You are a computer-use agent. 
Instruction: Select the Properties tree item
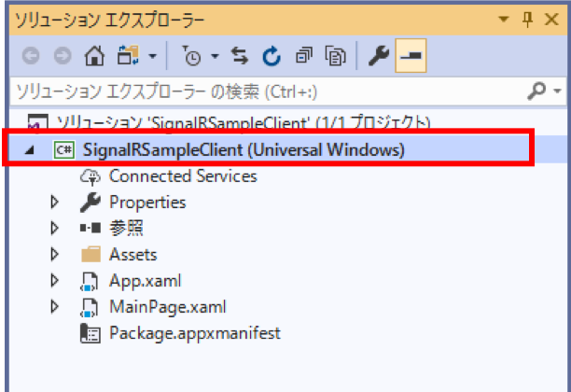pyautogui.click(x=147, y=203)
